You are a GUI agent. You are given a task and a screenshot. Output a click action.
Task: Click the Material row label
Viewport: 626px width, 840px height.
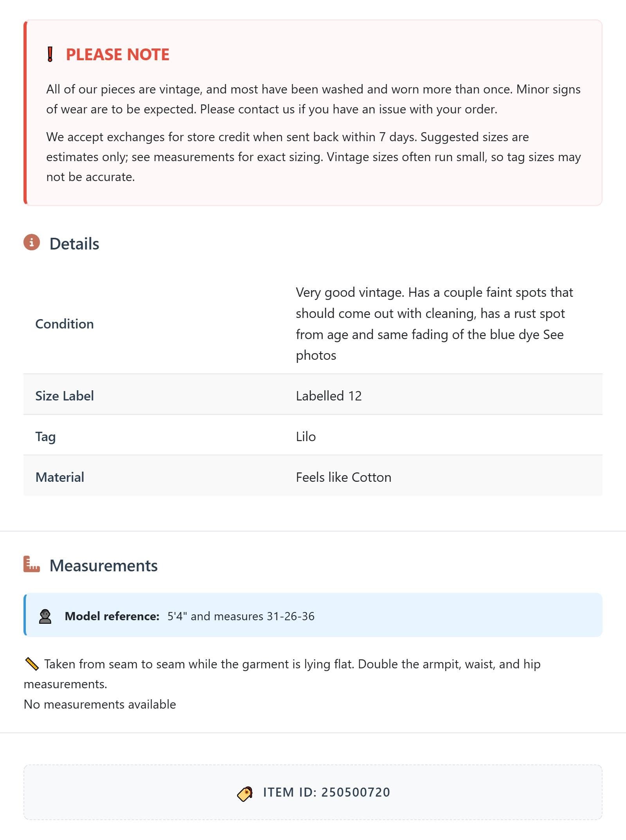click(x=60, y=477)
